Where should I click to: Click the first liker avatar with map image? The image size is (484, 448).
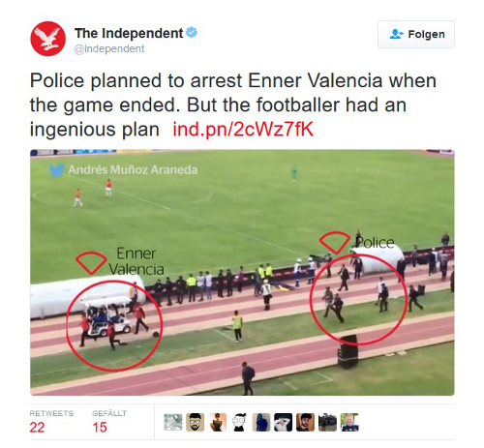coord(173,422)
